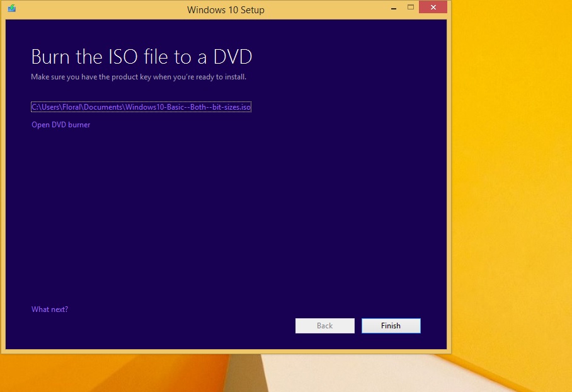Screen dimensions: 572x392
Task: Minimize the Windows 10 Setup window
Action: (394, 8)
